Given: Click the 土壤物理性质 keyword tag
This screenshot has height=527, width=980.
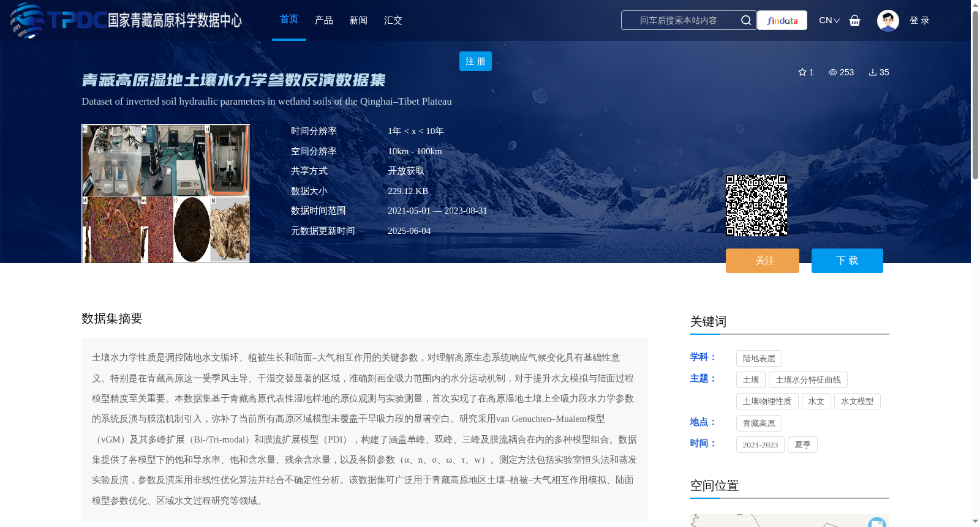Looking at the screenshot, I should click(x=767, y=402).
